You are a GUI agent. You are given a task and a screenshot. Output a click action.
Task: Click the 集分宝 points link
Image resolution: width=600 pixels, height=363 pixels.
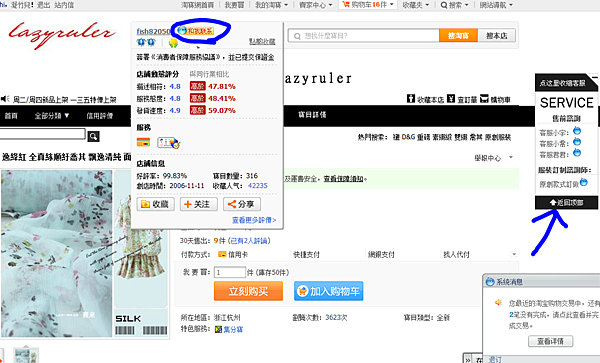tap(233, 329)
